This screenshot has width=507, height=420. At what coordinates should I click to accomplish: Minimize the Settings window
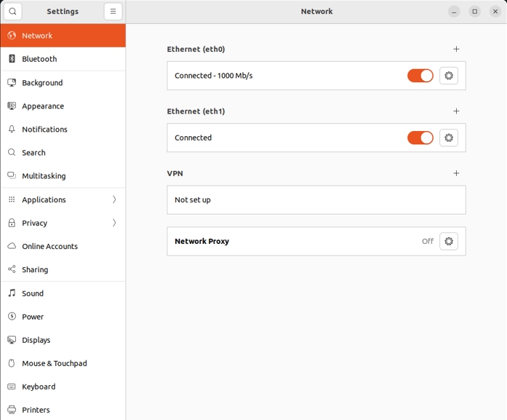pos(454,12)
